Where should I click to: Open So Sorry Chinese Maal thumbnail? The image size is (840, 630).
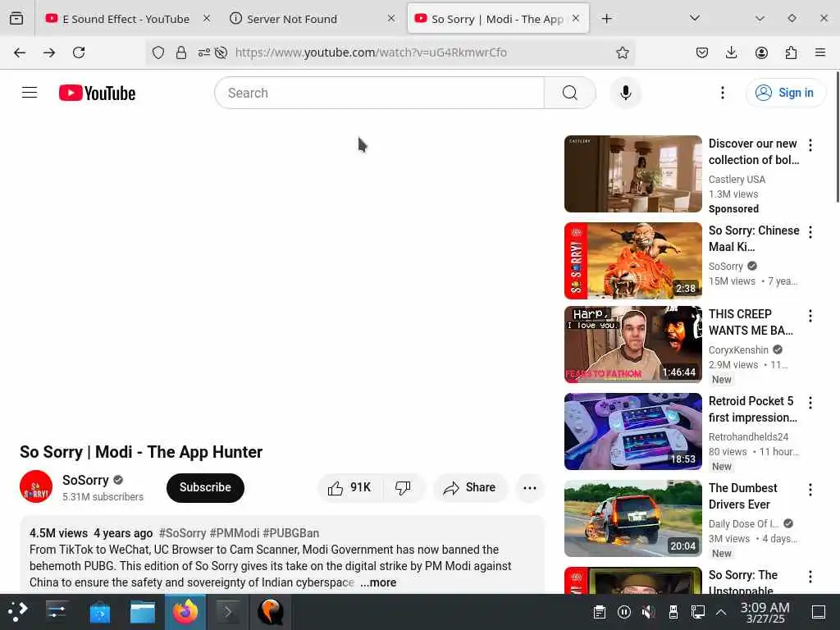tap(632, 260)
